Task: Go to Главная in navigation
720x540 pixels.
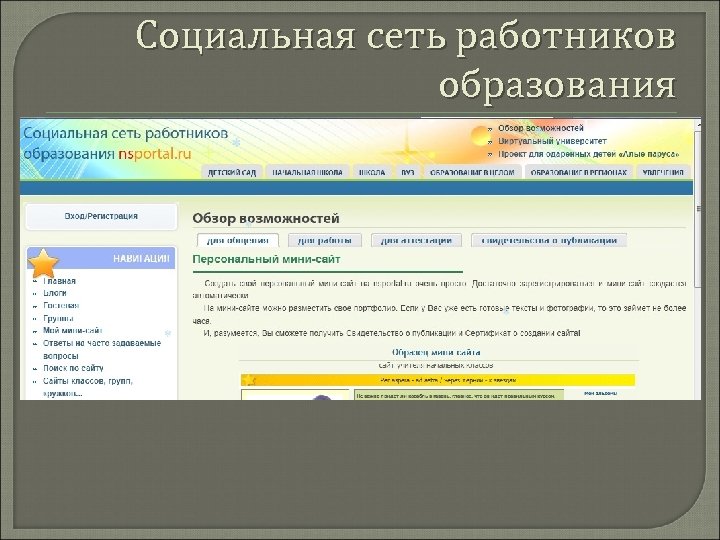Action: point(59,281)
